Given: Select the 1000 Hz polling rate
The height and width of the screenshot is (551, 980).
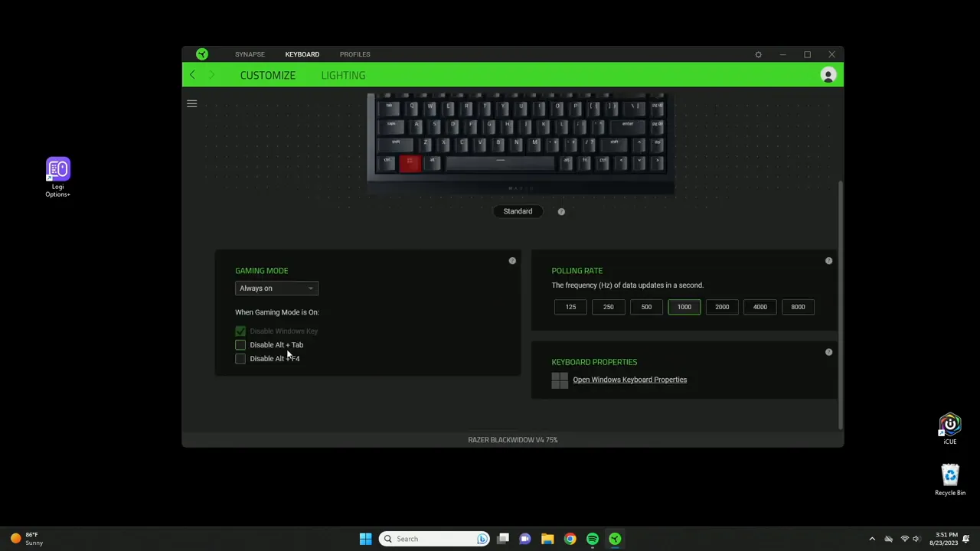Looking at the screenshot, I should [x=684, y=307].
